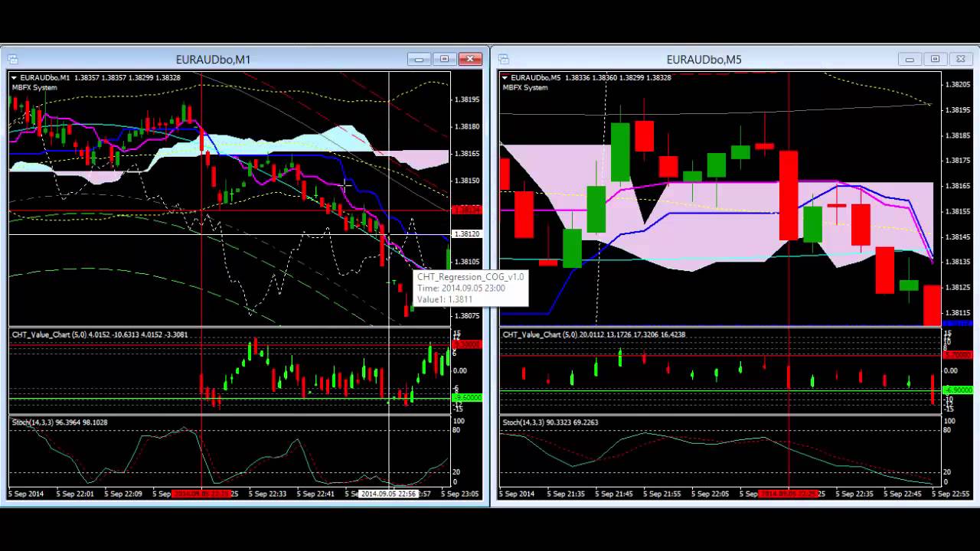This screenshot has width=980, height=551.
Task: Select the EURAUDbo,M1 window title text
Action: point(214,60)
